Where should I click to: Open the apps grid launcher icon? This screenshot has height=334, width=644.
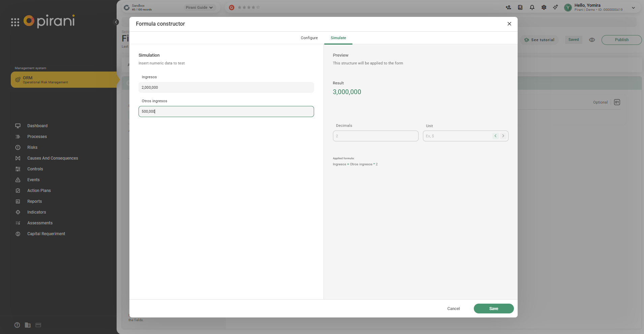point(15,22)
